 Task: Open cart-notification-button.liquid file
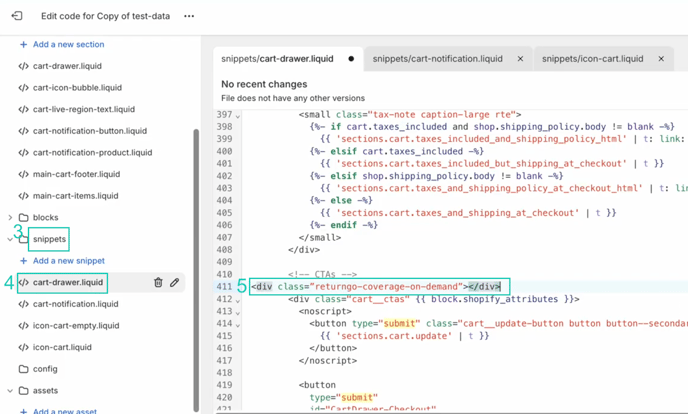[x=90, y=131]
